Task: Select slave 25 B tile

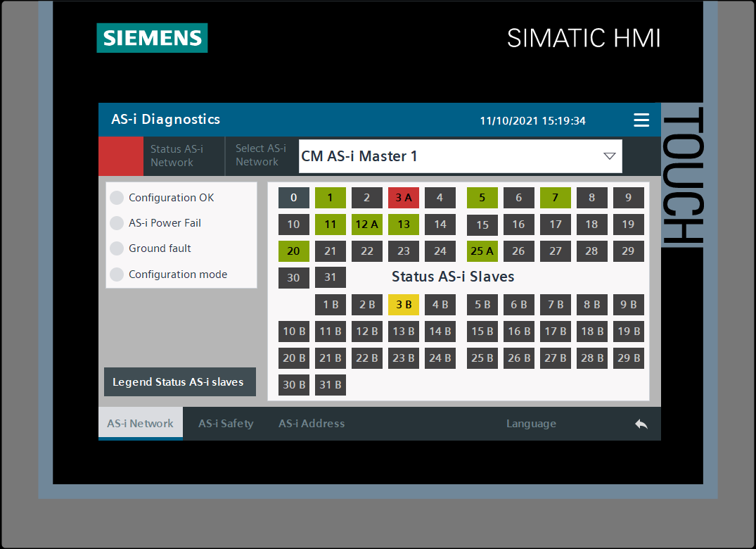Action: (482, 358)
